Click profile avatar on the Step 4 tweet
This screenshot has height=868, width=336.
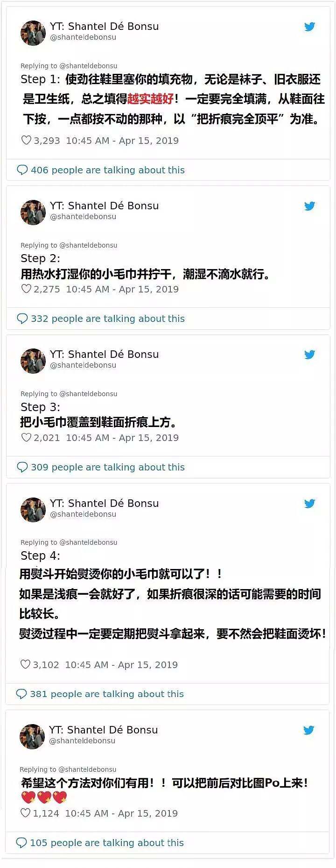point(33,510)
